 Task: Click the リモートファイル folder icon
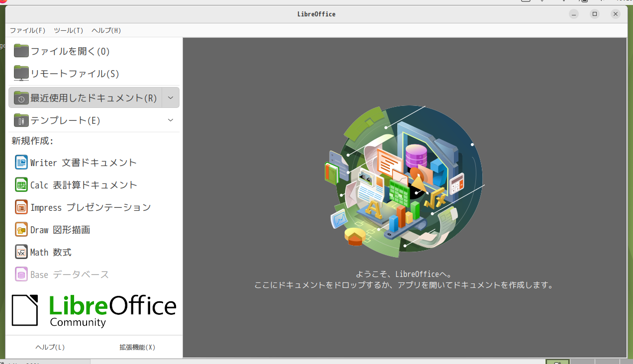pos(21,73)
